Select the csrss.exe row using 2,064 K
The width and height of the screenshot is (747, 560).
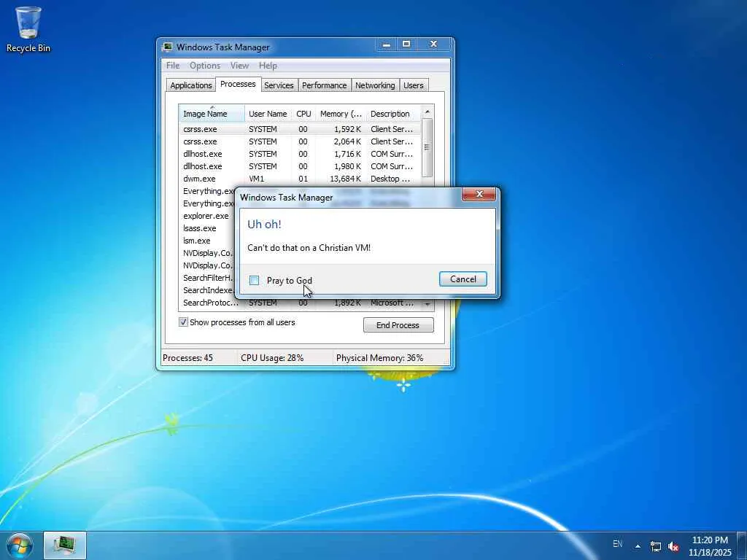coord(300,141)
